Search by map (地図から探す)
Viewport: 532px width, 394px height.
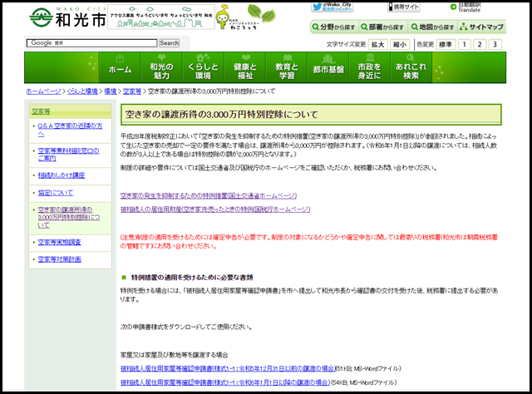pyautogui.click(x=432, y=27)
